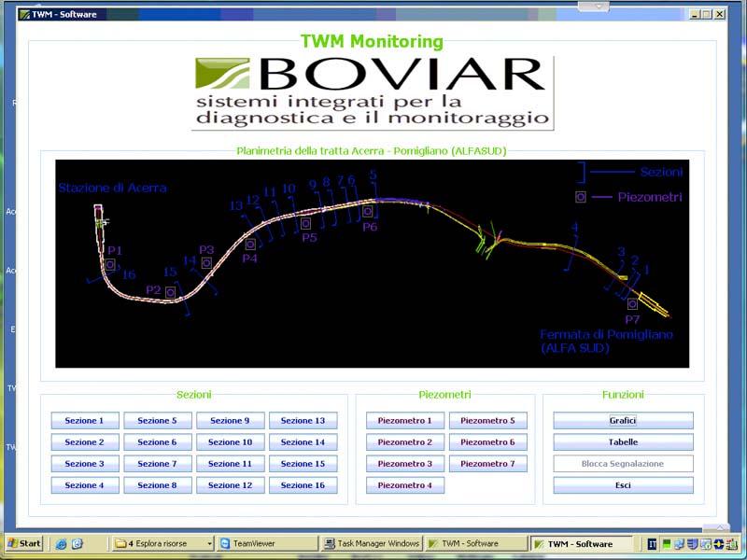
Task: Select Piezometro 6 button
Action: pos(487,441)
